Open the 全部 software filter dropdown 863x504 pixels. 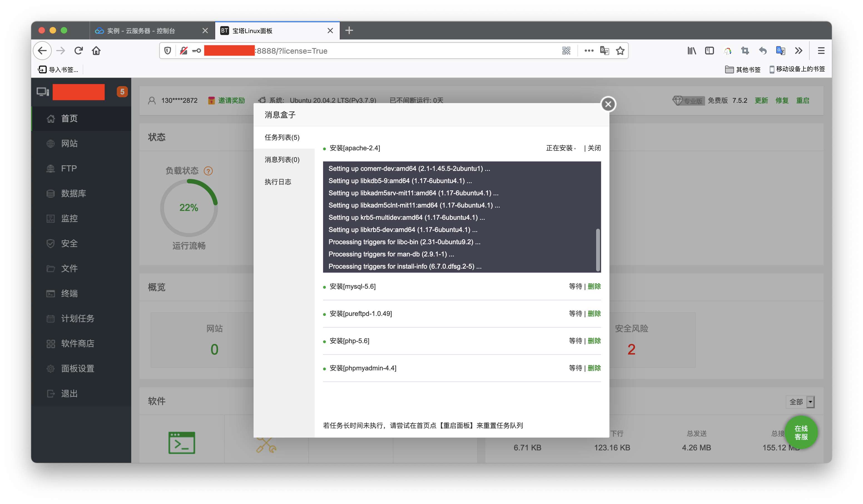800,402
